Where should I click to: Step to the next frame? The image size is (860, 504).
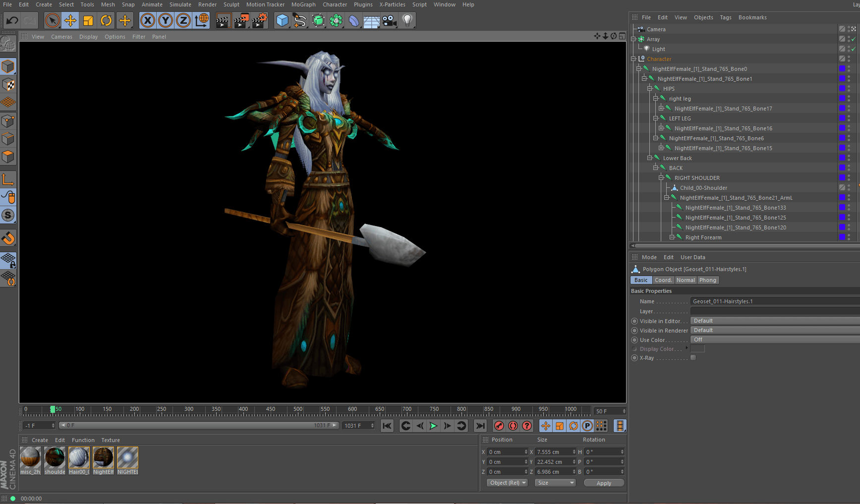click(448, 426)
